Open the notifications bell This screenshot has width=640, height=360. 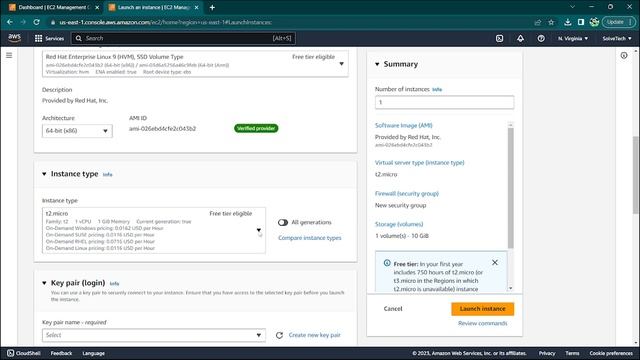(520, 38)
